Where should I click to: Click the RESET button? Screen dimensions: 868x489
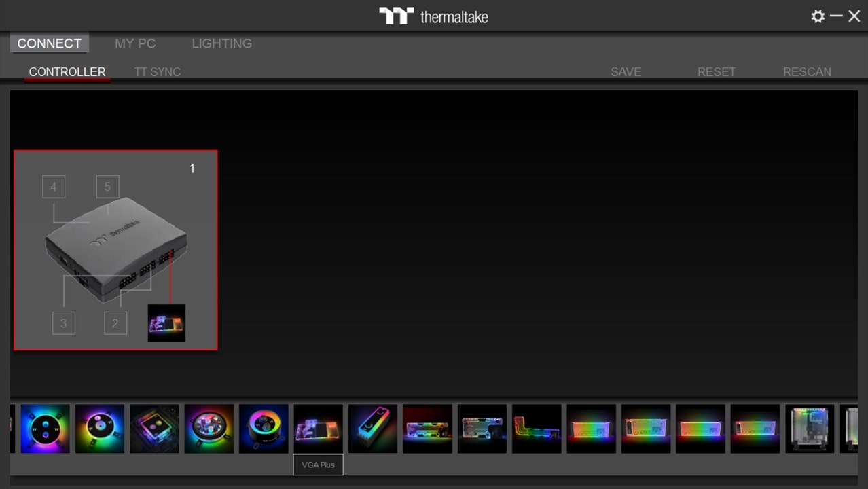point(717,72)
